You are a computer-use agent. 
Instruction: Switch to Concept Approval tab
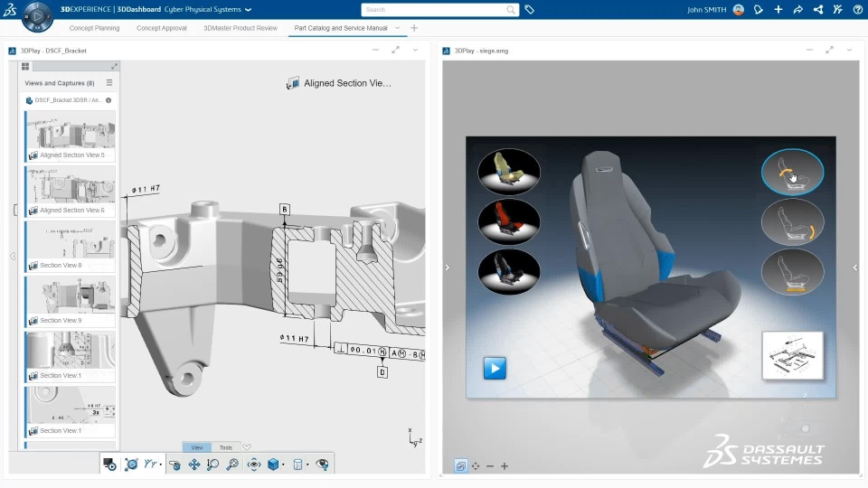[162, 28]
